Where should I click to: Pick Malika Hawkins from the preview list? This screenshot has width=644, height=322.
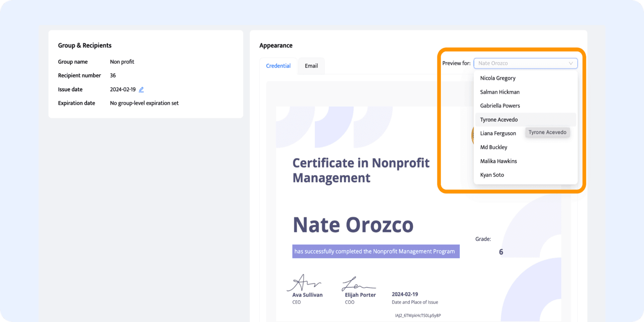[498, 161]
